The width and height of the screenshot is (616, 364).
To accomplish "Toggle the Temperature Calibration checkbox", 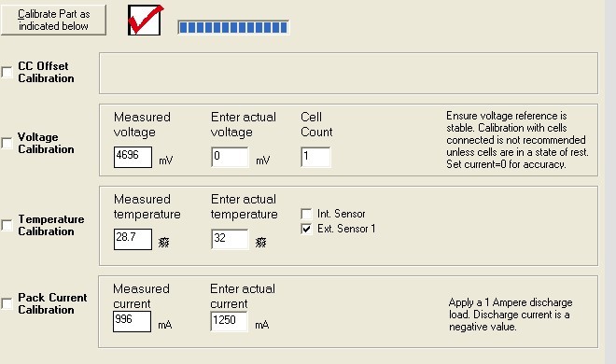I will (x=7, y=225).
